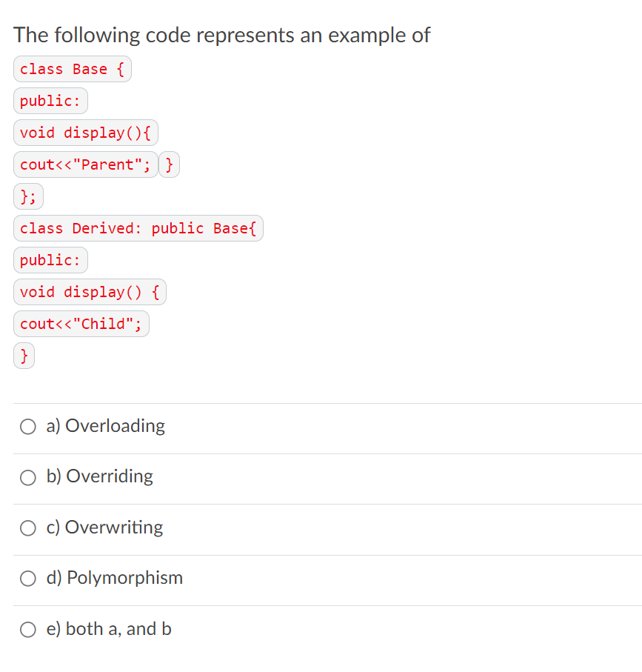Select radio button for option b) Overriding
This screenshot has height=672, width=642.
click(27, 477)
